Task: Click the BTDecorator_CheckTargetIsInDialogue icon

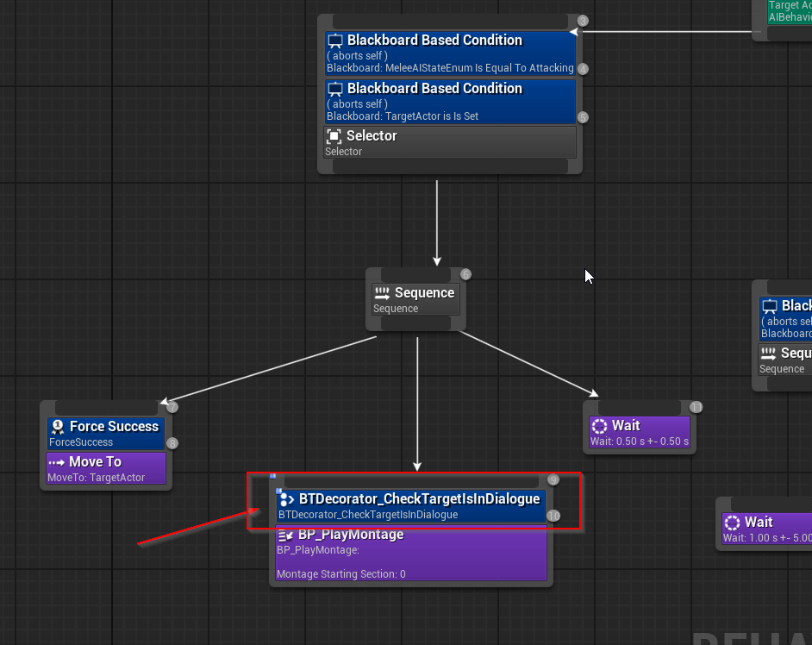Action: click(x=286, y=499)
